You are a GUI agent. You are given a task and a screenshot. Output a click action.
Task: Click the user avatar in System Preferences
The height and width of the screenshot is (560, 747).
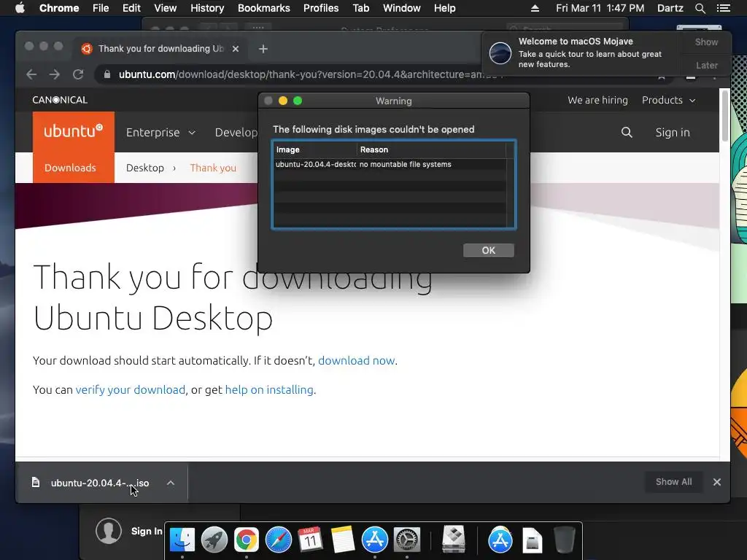pyautogui.click(x=109, y=531)
